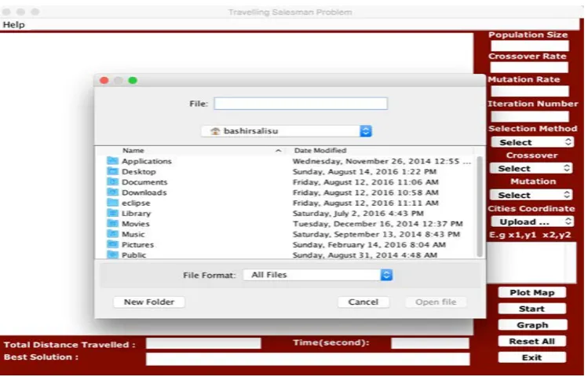The width and height of the screenshot is (588, 377).
Task: Select the Downloads folder icon
Action: (x=112, y=192)
